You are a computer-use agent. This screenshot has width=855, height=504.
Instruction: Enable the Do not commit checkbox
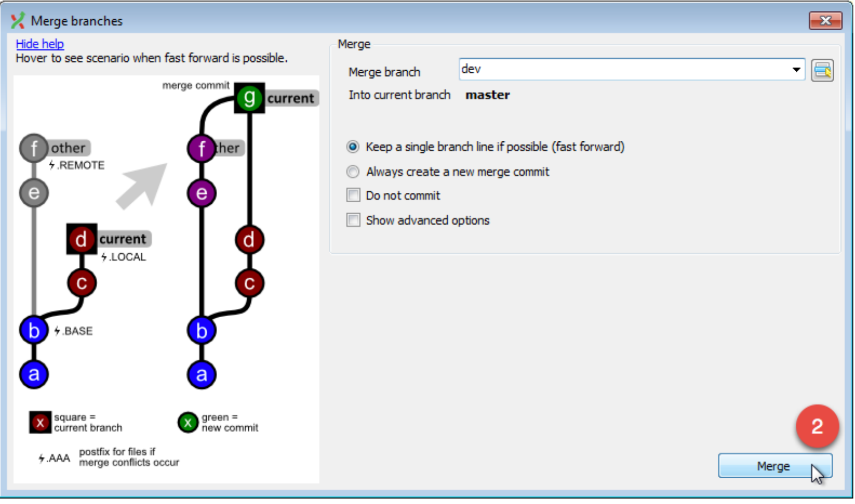354,195
